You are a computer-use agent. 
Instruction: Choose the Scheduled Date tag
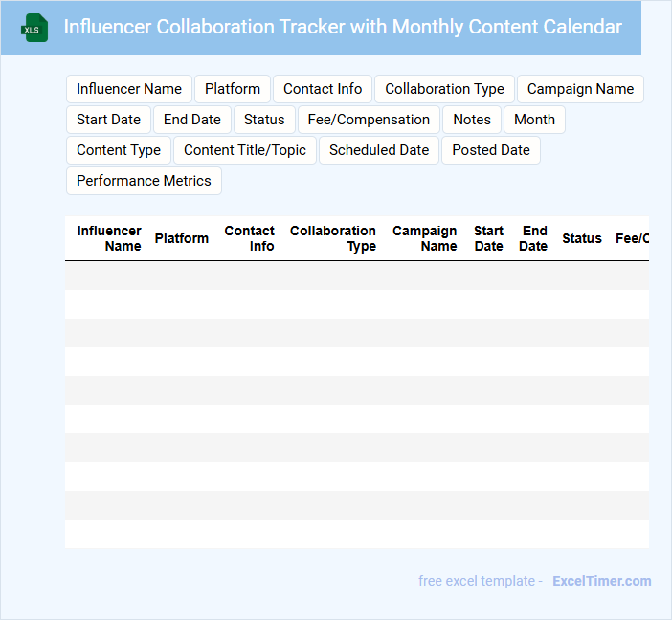point(379,150)
